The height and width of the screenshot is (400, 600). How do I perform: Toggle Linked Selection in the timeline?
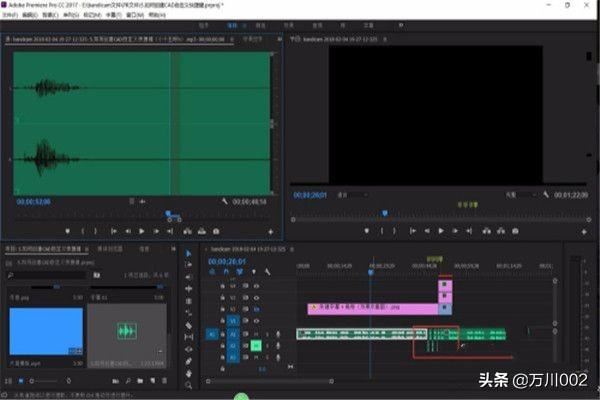point(240,272)
